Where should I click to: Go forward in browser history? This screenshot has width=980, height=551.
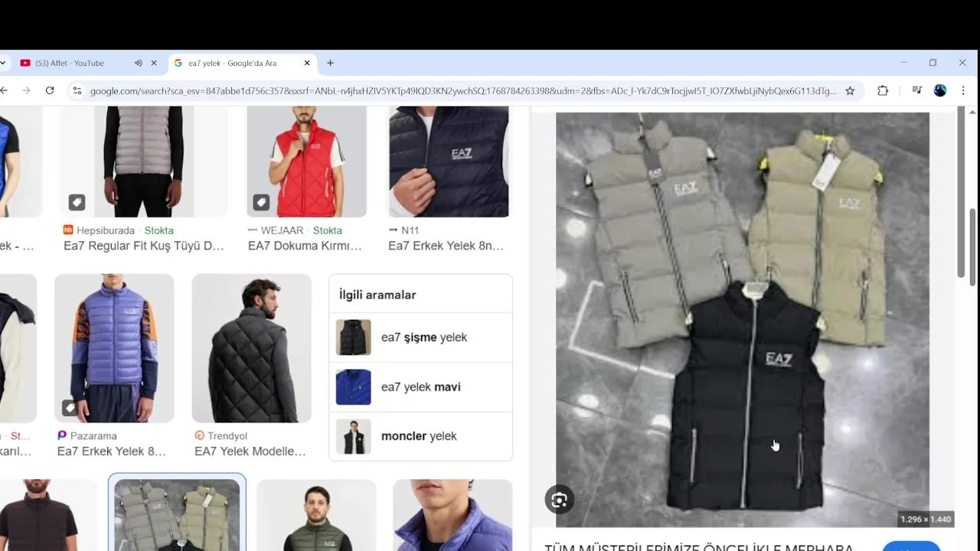[x=26, y=90]
